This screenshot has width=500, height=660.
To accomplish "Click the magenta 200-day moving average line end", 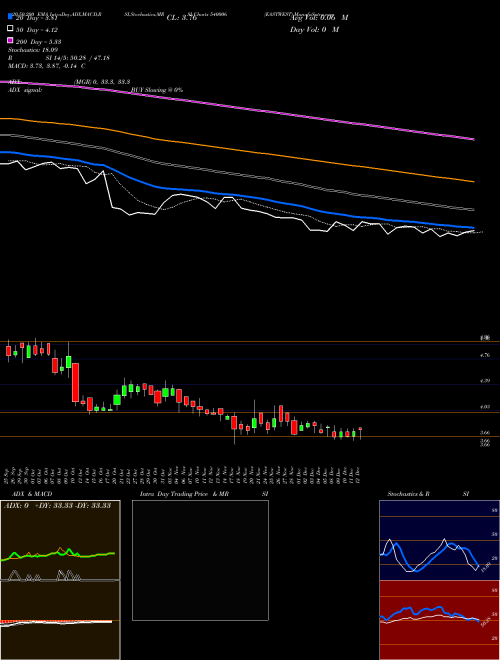I will click(x=473, y=138).
